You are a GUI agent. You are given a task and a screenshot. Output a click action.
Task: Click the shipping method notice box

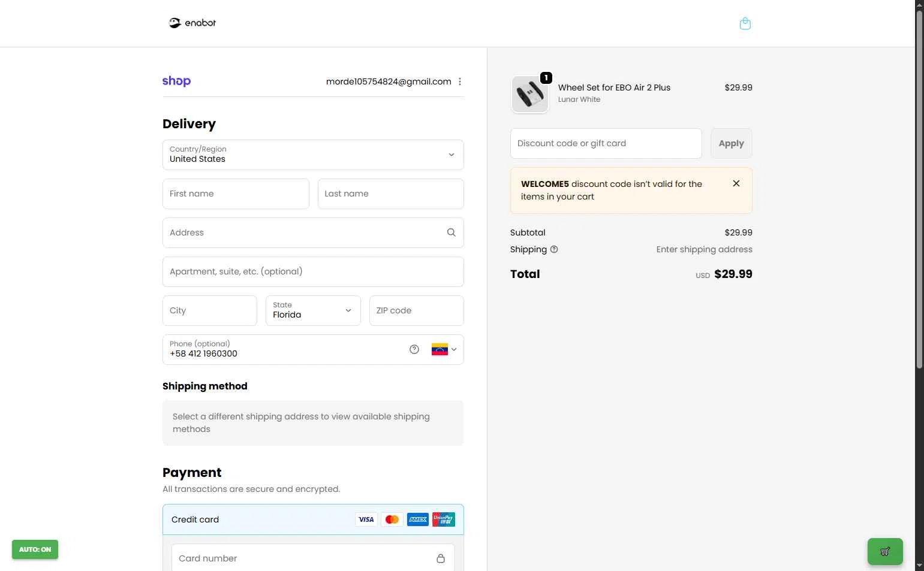click(313, 423)
